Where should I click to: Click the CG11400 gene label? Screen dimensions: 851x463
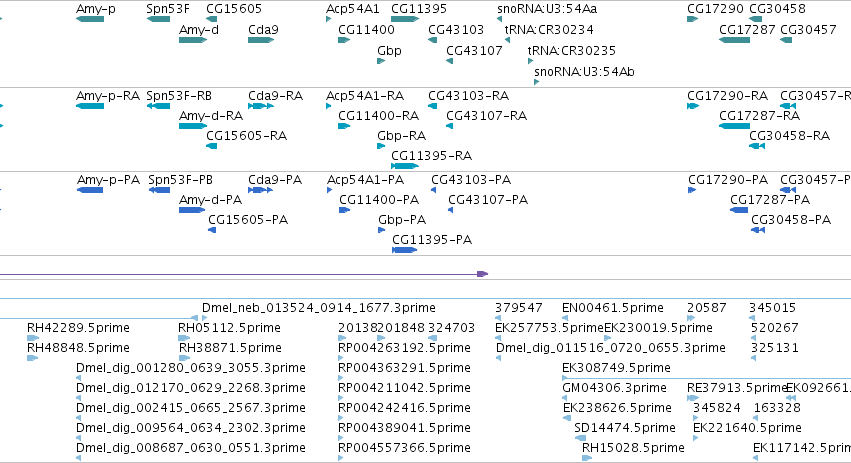tap(366, 30)
